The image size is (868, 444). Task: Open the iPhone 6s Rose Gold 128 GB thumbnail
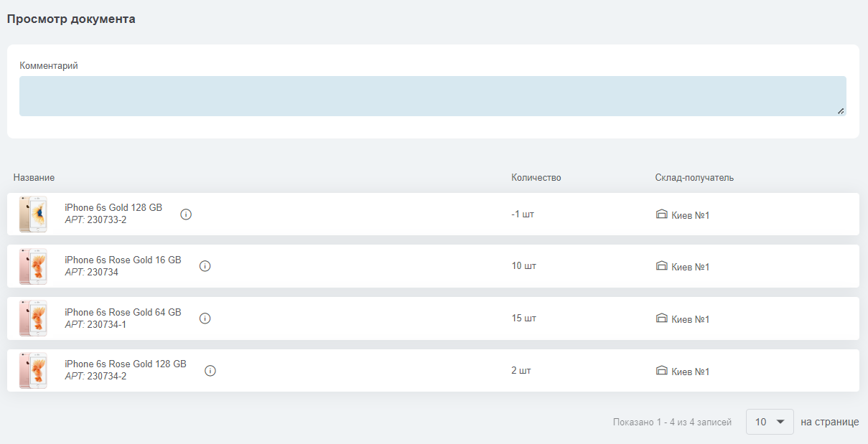[33, 370]
